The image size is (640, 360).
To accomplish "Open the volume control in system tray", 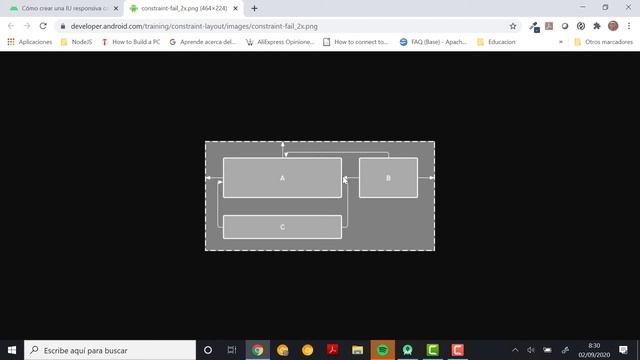I will coord(531,350).
